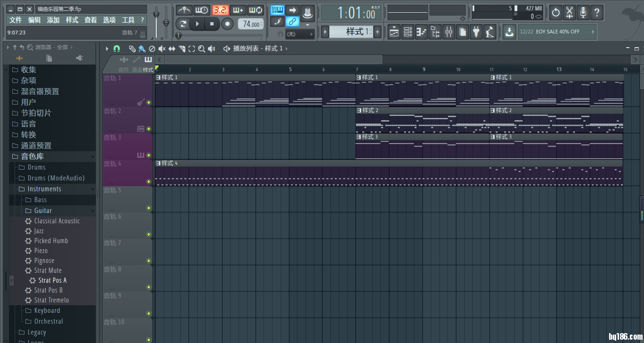Expand the Bass folder
The image size is (644, 343).
click(40, 200)
